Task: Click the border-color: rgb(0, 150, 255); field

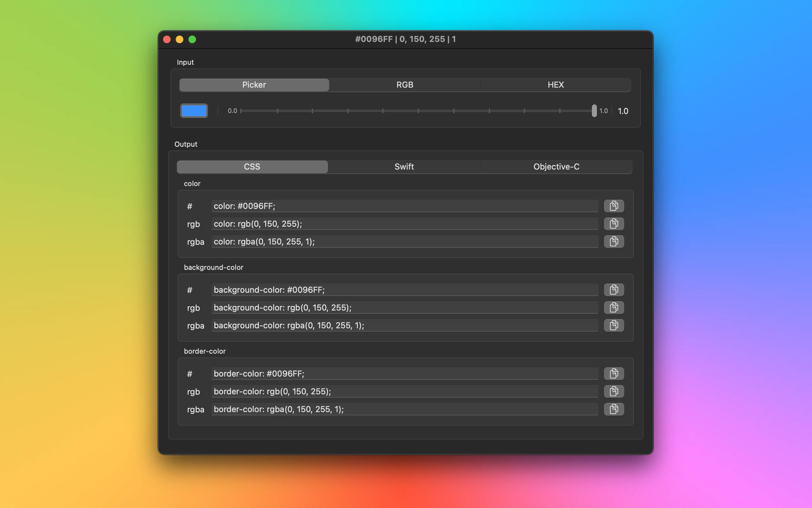Action: click(405, 391)
